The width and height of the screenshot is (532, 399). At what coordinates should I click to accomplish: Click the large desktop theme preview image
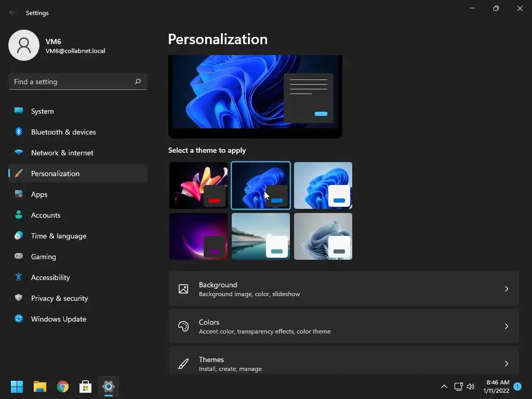255,96
